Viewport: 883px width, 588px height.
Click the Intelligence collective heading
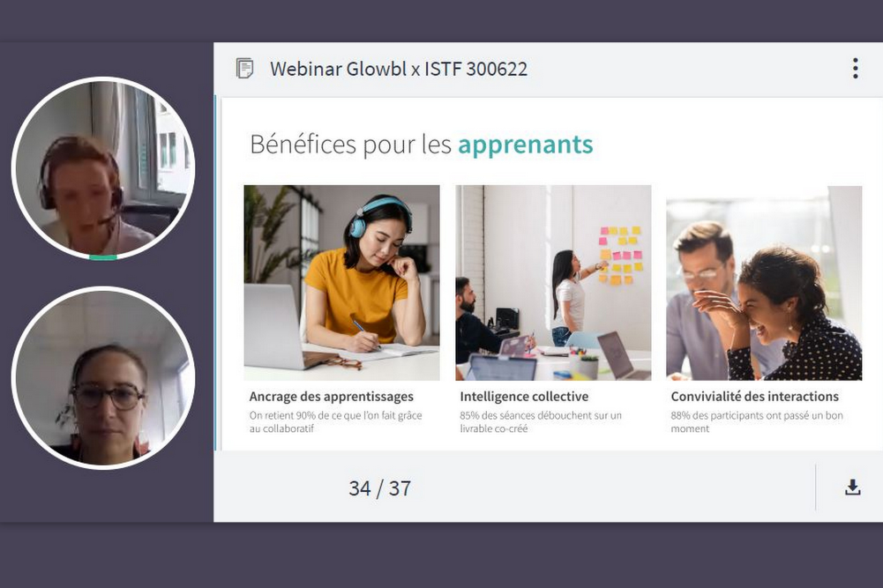tap(524, 396)
